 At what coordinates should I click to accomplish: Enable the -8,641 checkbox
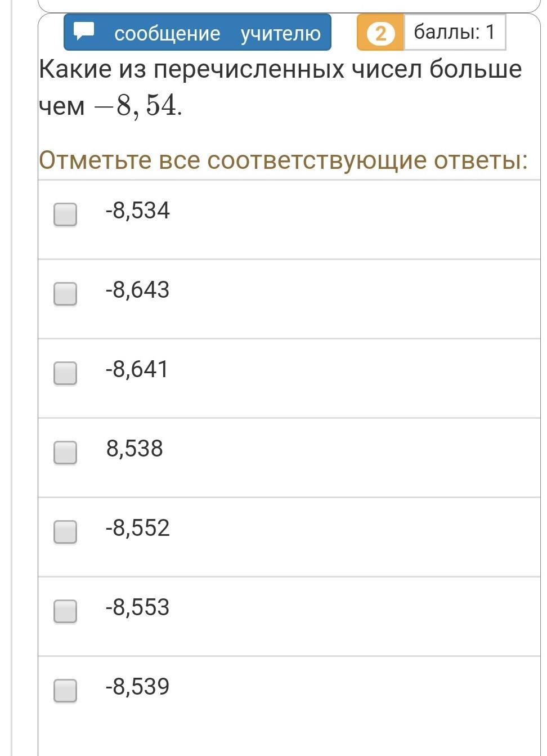click(65, 373)
